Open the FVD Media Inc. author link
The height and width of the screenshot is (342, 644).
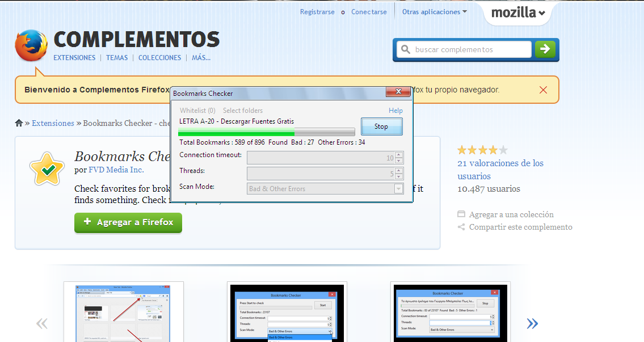point(116,170)
